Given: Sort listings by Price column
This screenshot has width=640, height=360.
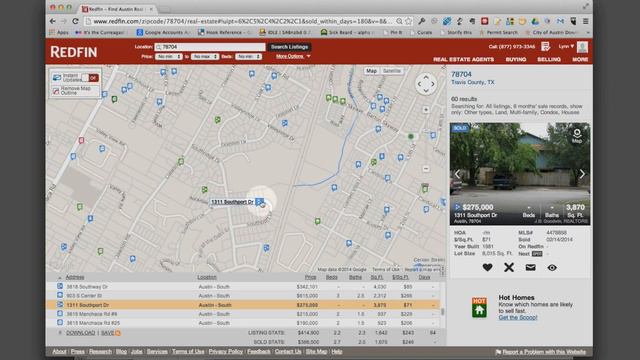Looking at the screenshot, I should (310, 277).
